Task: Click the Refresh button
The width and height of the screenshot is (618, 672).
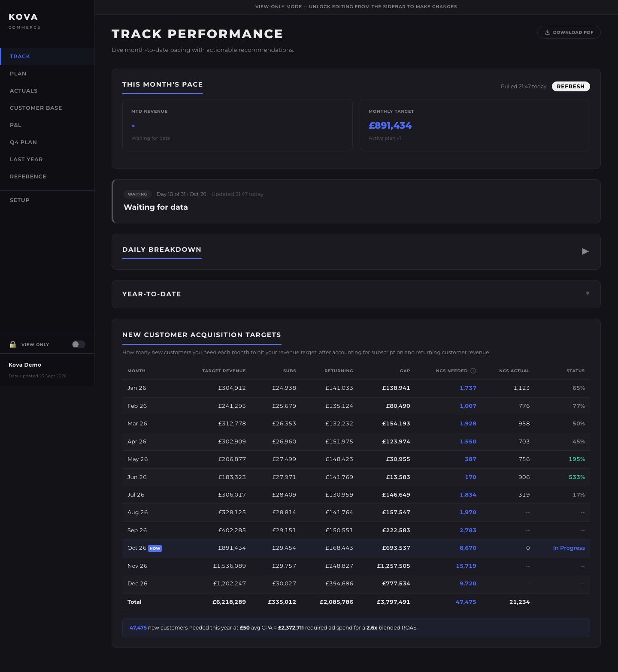Action: point(571,86)
